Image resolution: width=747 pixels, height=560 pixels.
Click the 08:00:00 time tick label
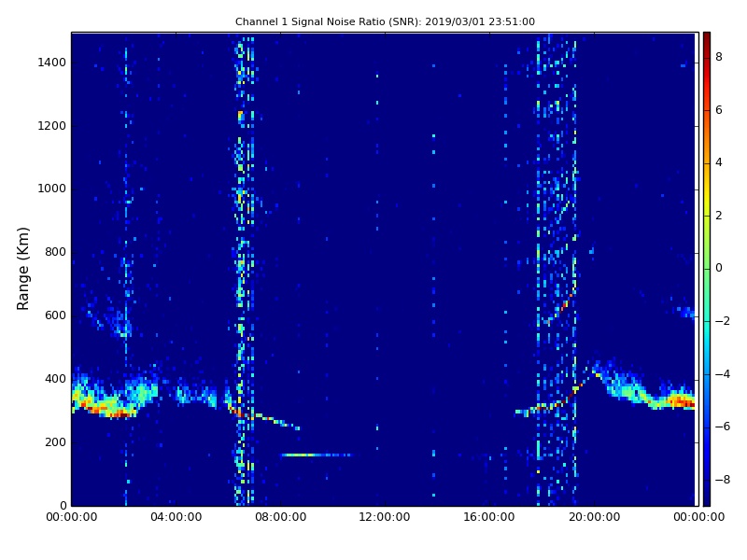[x=280, y=516]
